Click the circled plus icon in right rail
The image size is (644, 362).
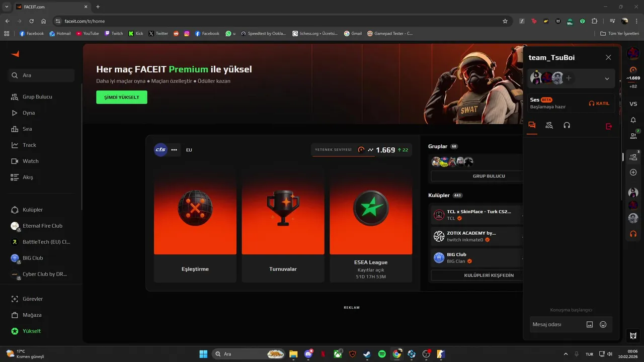coord(633,172)
